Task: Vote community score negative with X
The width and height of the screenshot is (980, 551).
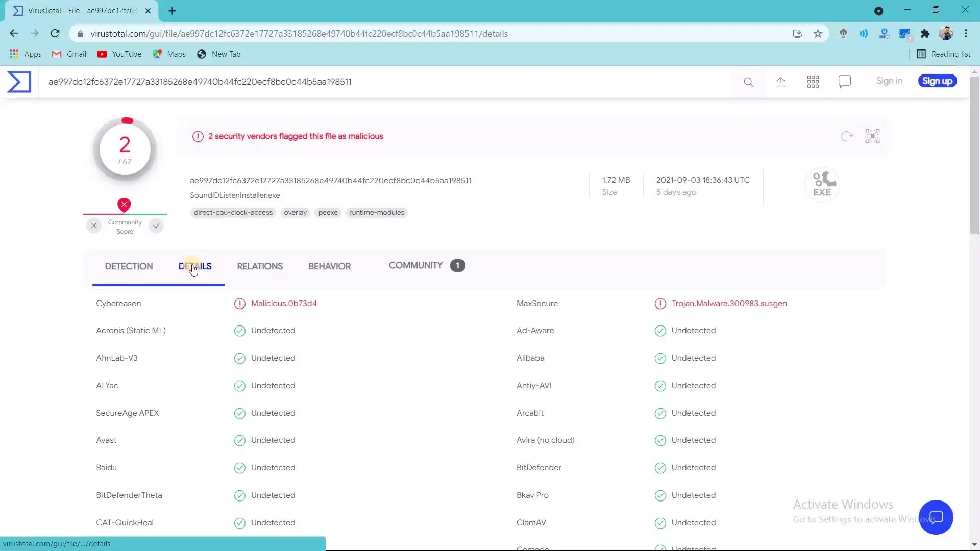Action: (94, 226)
